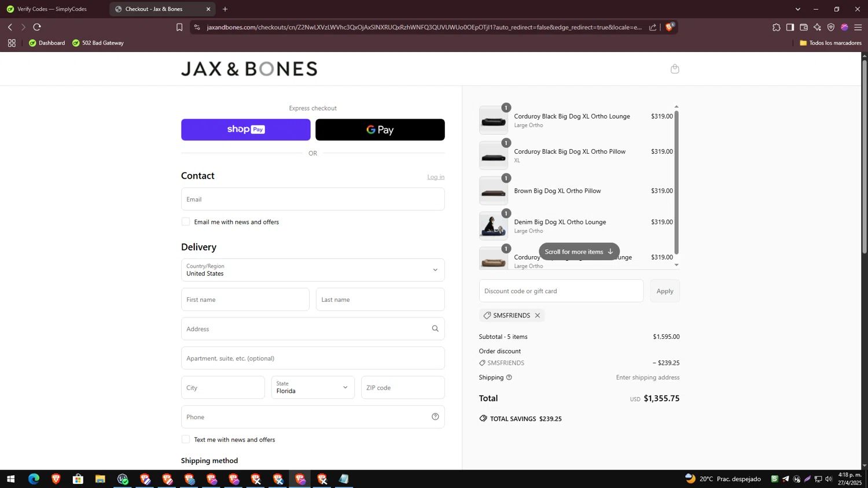
Task: Click the phone field help question icon
Action: click(435, 416)
